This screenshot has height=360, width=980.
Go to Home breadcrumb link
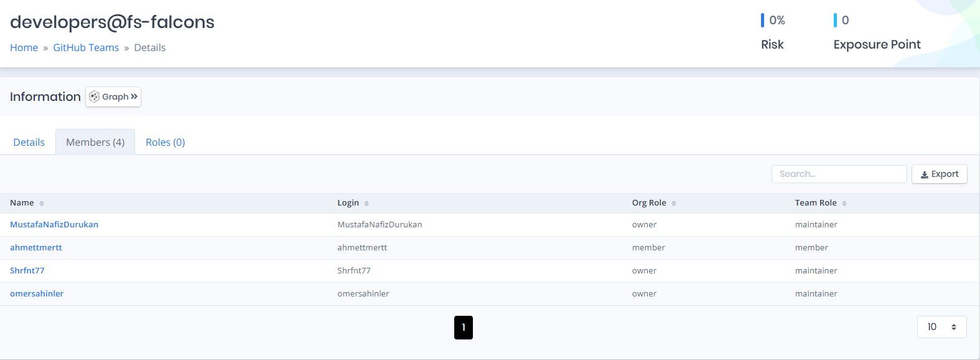[x=24, y=47]
